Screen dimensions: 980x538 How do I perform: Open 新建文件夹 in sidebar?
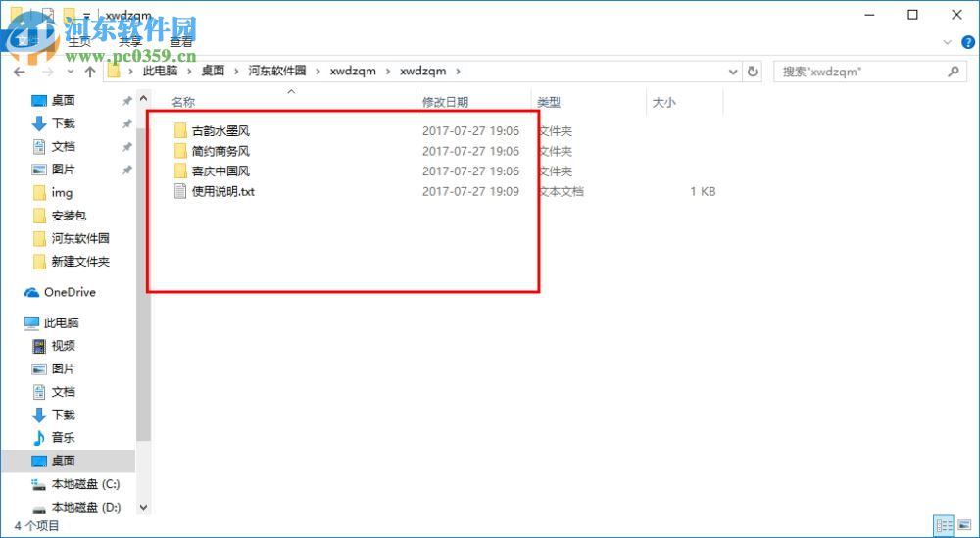80,262
